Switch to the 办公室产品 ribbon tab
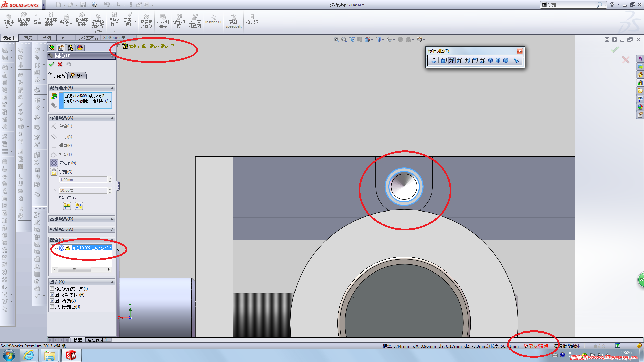 click(88, 38)
